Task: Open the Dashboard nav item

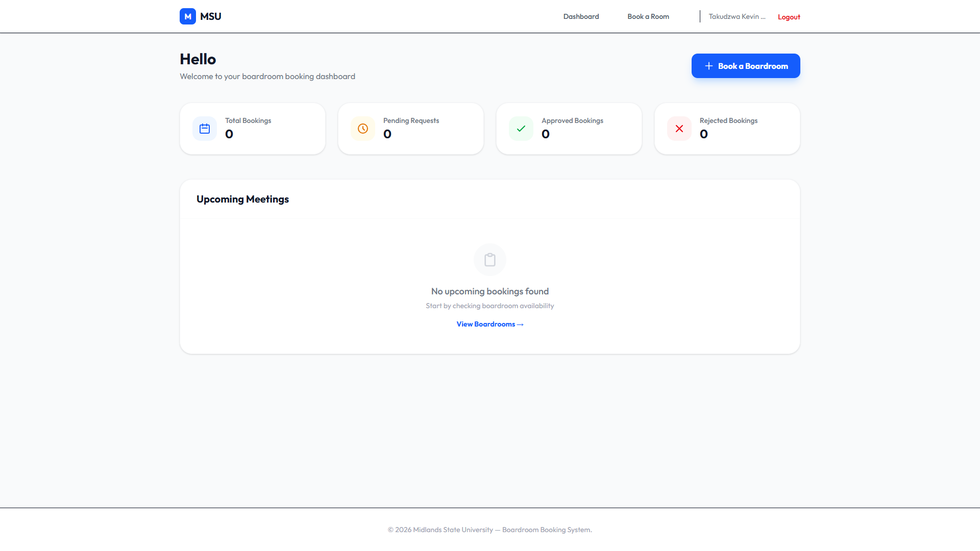Action: coord(581,16)
